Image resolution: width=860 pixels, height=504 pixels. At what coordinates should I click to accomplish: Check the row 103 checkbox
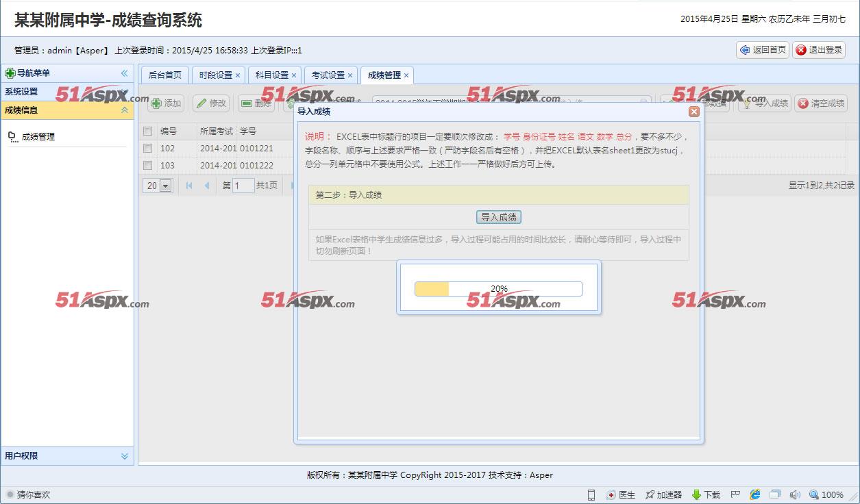147,165
